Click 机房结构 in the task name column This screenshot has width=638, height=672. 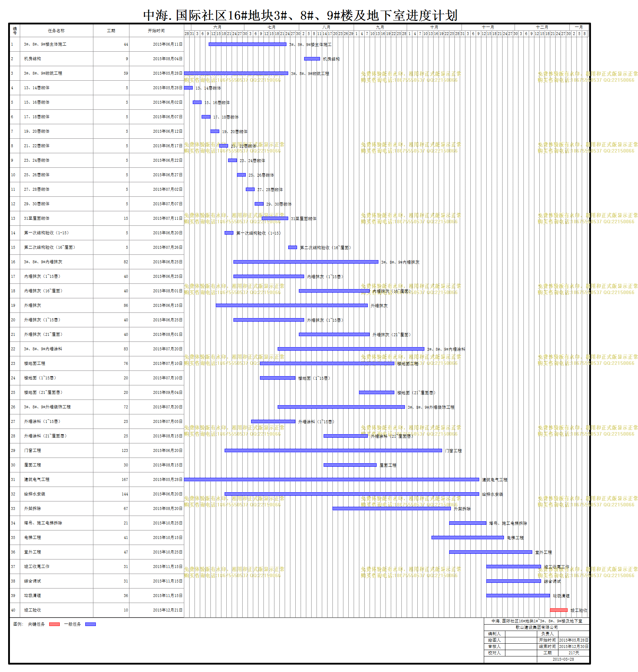tap(33, 59)
